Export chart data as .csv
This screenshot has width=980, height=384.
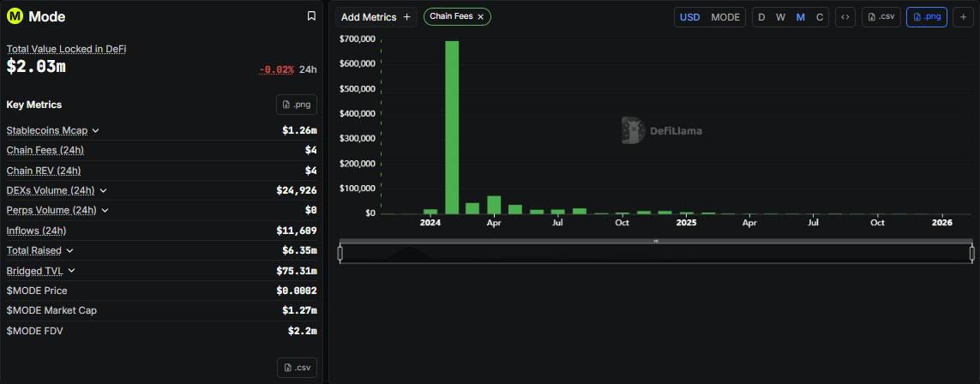coord(881,17)
